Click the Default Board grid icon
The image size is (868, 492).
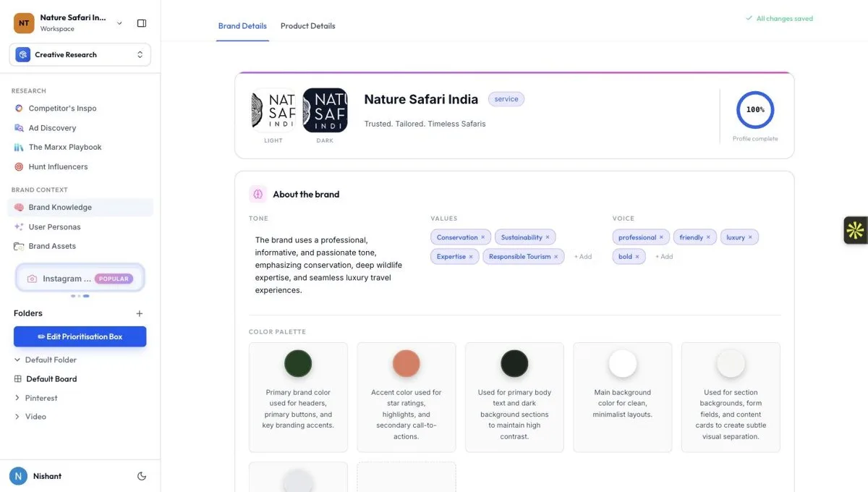pos(18,379)
